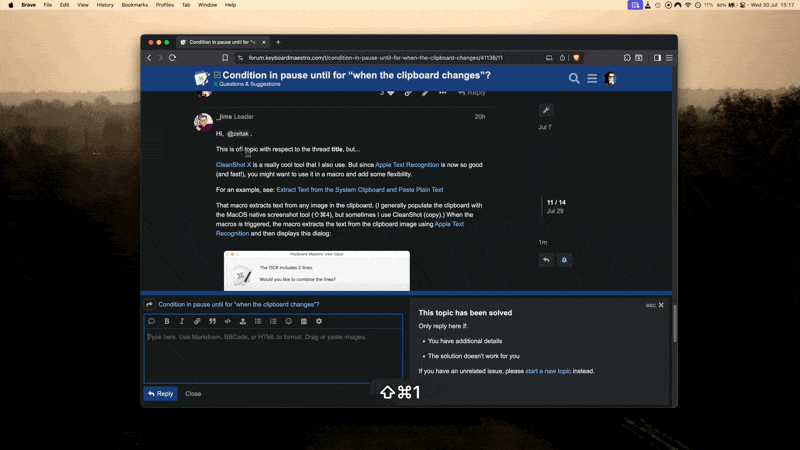
Task: Insert date and time via calendar icon
Action: (304, 321)
